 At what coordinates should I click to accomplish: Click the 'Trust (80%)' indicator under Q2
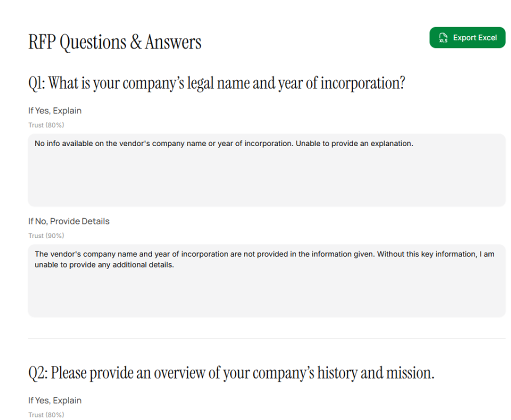(46, 414)
